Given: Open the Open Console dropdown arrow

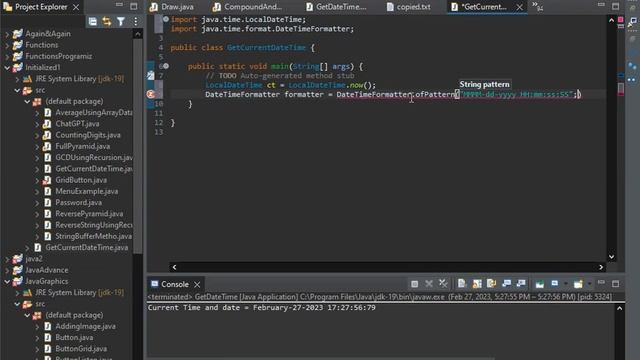Looking at the screenshot, I should pos(589,284).
